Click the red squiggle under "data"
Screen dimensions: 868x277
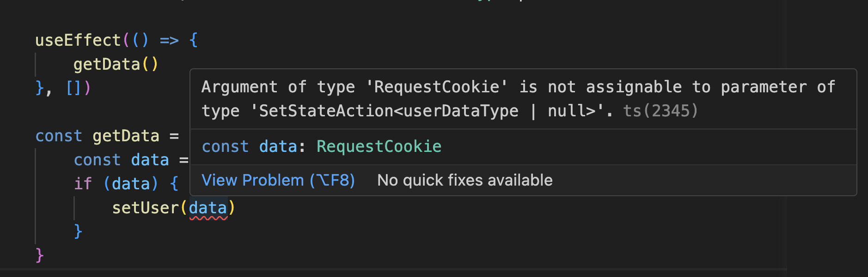click(208, 218)
